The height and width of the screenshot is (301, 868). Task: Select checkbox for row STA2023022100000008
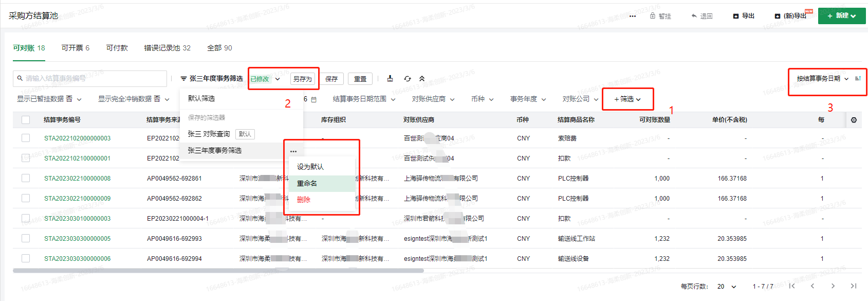(x=26, y=178)
